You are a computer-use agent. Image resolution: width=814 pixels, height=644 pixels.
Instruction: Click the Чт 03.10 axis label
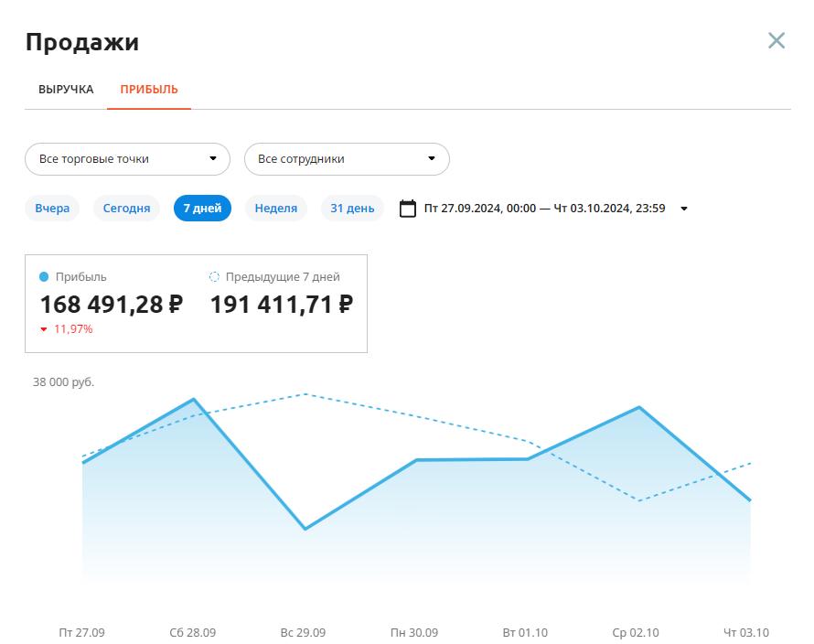coord(746,633)
